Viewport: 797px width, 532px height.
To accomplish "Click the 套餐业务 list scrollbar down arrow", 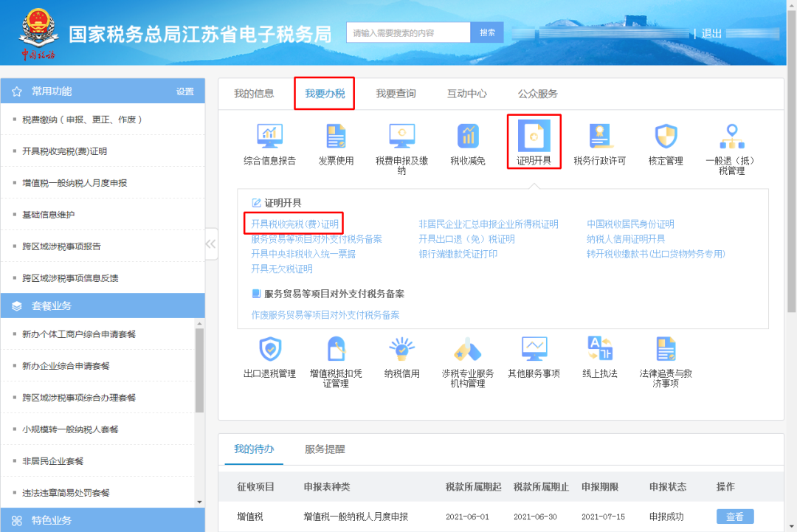I will pos(199,502).
